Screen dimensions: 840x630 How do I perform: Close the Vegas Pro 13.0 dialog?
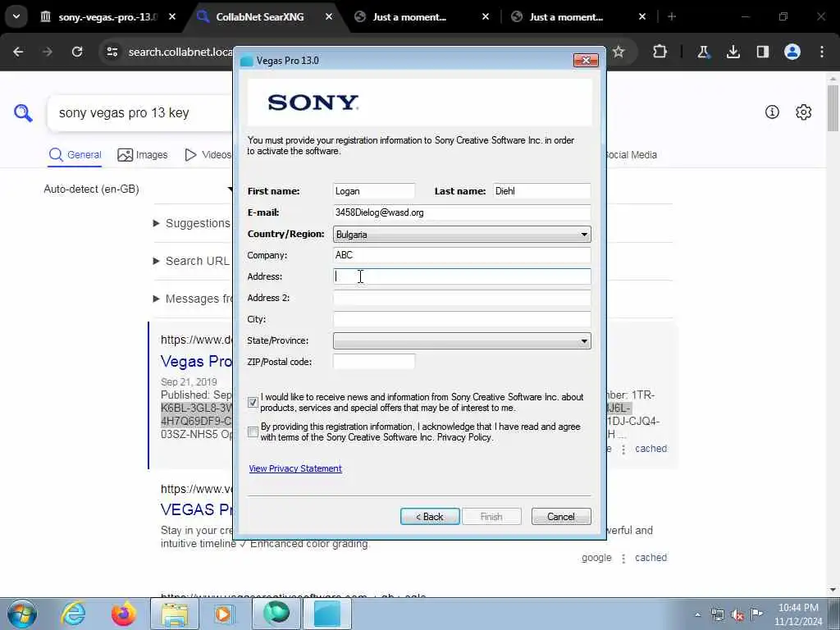click(586, 60)
